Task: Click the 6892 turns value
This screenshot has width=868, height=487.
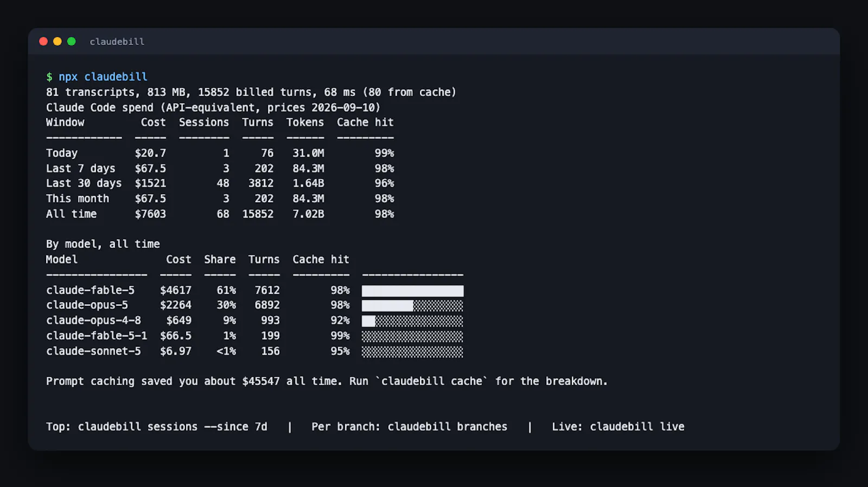Action: pyautogui.click(x=267, y=305)
